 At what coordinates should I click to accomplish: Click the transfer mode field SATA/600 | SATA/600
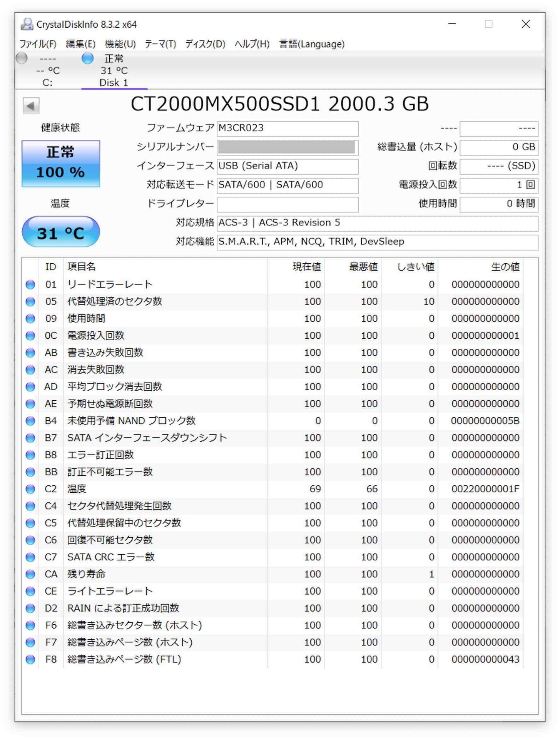tap(288, 185)
